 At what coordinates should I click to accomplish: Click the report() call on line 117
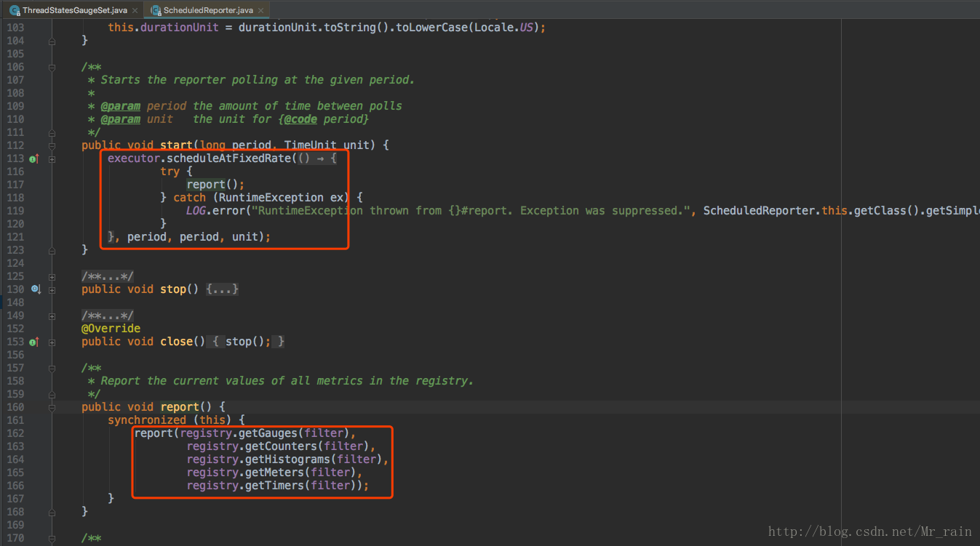215,185
